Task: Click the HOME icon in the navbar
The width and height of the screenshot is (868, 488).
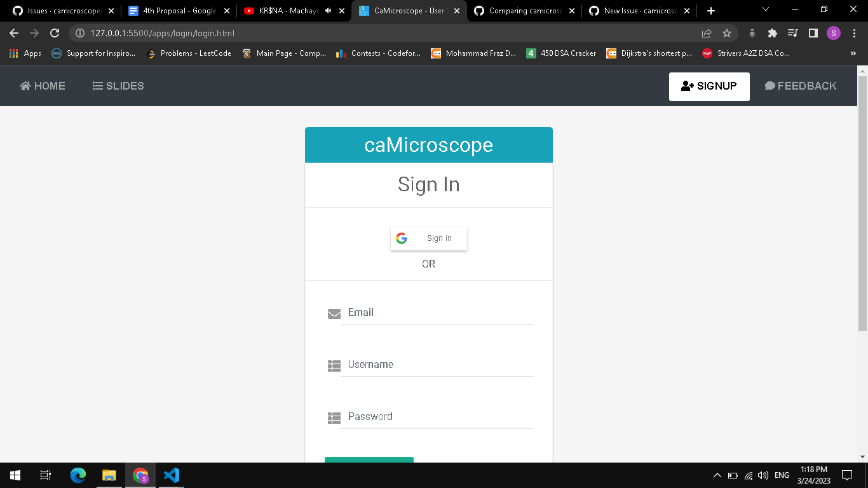Action: click(x=25, y=85)
